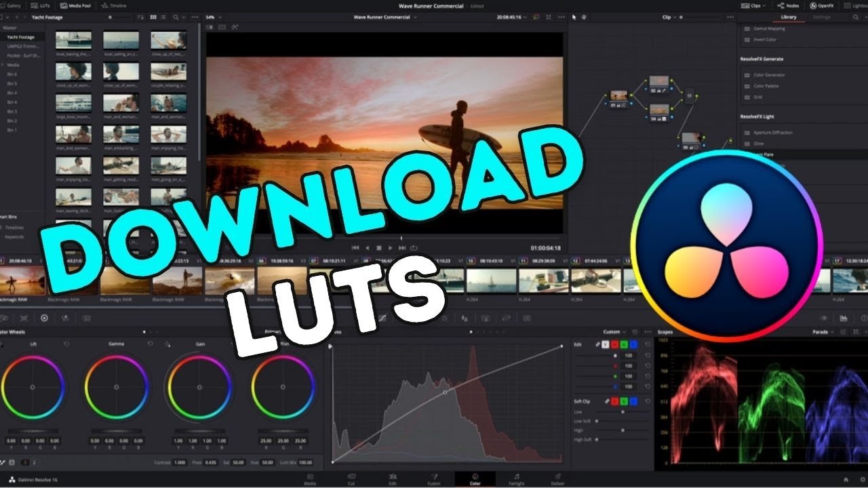868x488 pixels.
Task: Adjust the Lift color wheel
Action: (33, 387)
